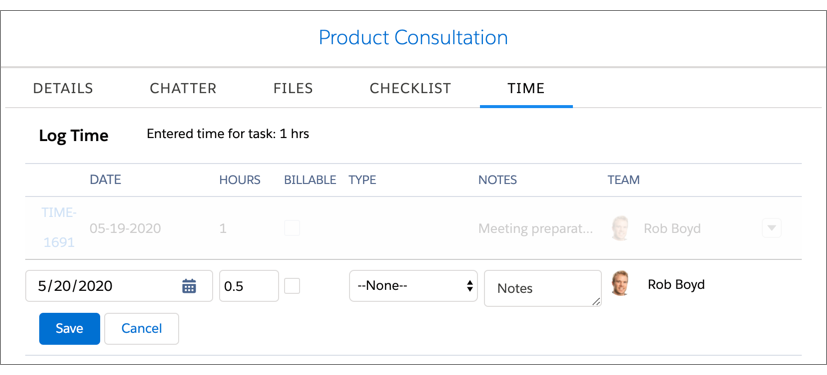Click the Product Consultation title link
The width and height of the screenshot is (827, 375).
413,37
